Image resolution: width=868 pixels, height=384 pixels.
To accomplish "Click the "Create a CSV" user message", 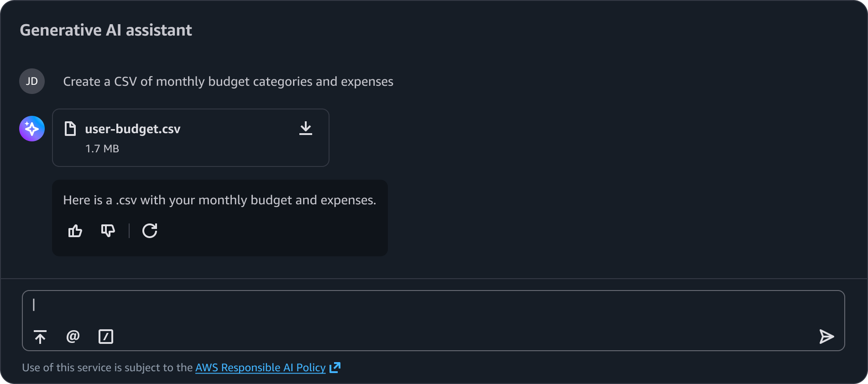I will (x=228, y=82).
